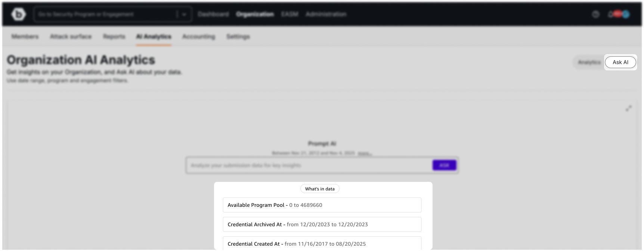Open the Reports tab

[x=114, y=37]
